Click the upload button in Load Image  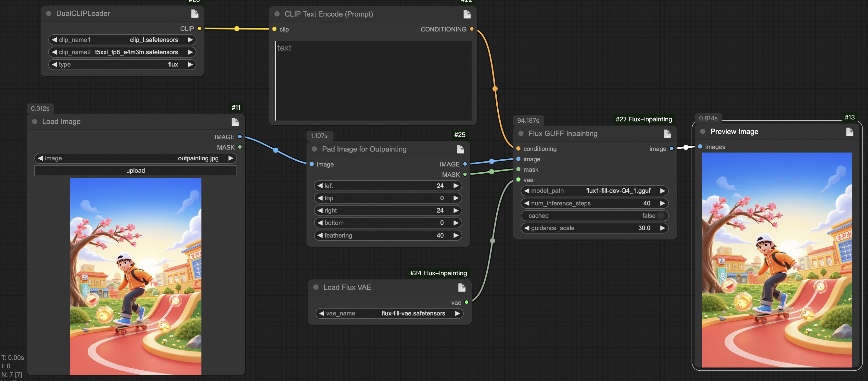pyautogui.click(x=135, y=171)
